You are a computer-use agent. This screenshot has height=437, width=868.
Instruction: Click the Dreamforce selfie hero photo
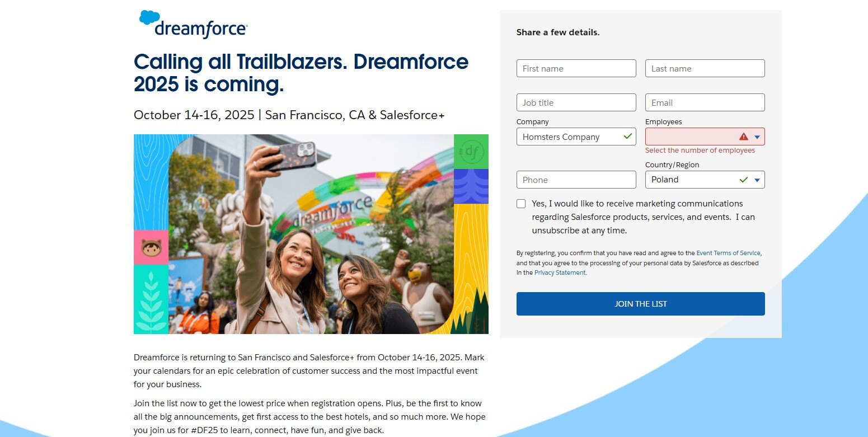click(x=311, y=235)
